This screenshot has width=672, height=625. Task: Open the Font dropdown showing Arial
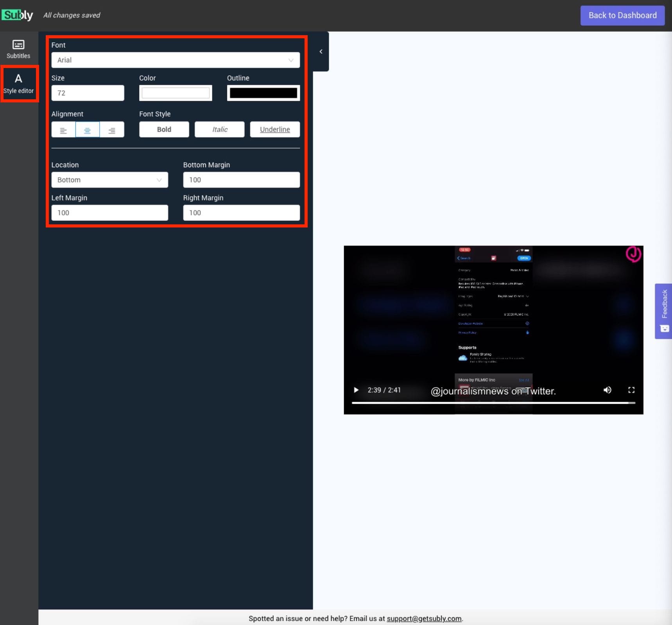tap(176, 60)
